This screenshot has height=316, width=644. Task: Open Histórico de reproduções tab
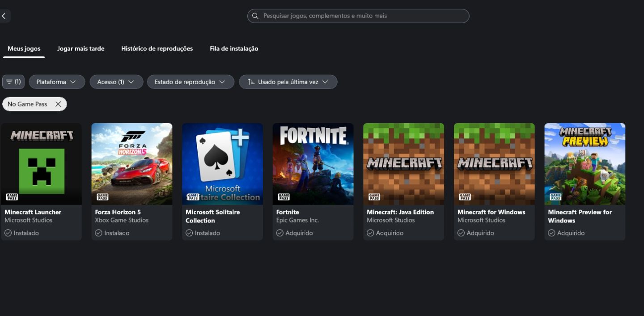[x=157, y=48]
